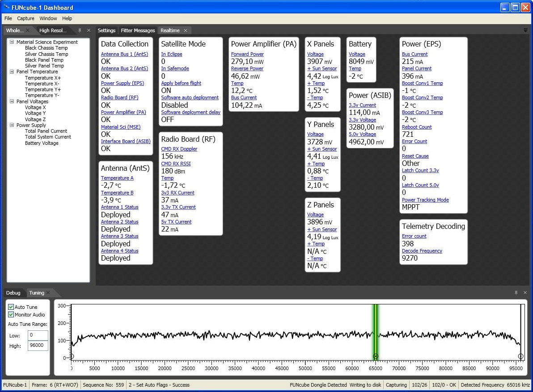Select Total Panel Current in the tree
The image size is (533, 392).
coord(46,131)
